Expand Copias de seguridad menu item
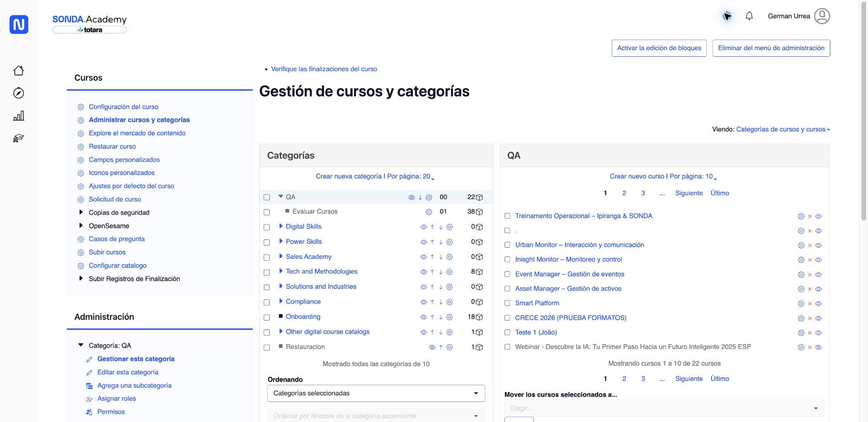The image size is (868, 422). 81,212
